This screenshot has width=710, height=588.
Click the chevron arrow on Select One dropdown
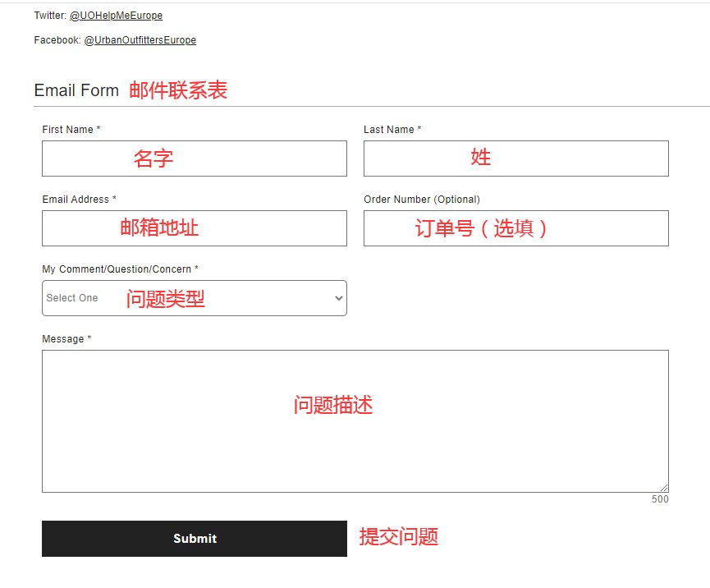338,298
